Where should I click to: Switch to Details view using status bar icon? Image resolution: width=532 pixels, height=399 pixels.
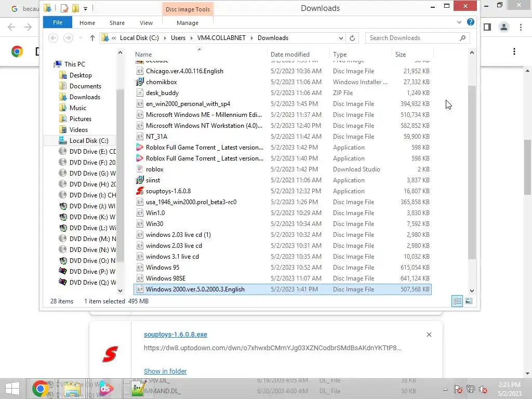point(457,301)
